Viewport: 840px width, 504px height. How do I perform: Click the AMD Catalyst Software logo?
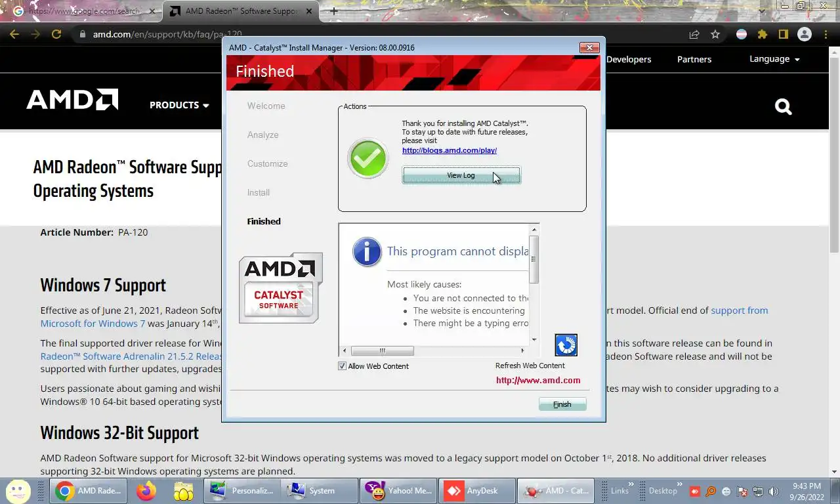click(x=281, y=287)
